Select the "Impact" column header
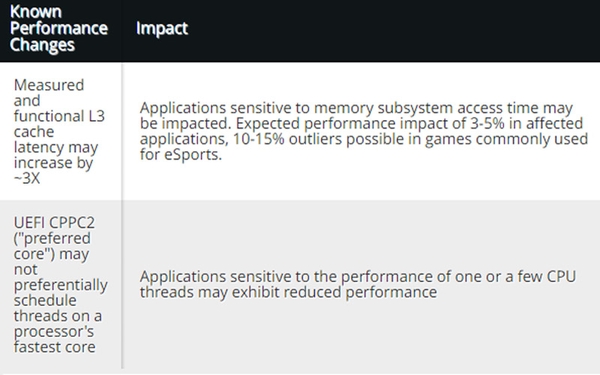 162,29
